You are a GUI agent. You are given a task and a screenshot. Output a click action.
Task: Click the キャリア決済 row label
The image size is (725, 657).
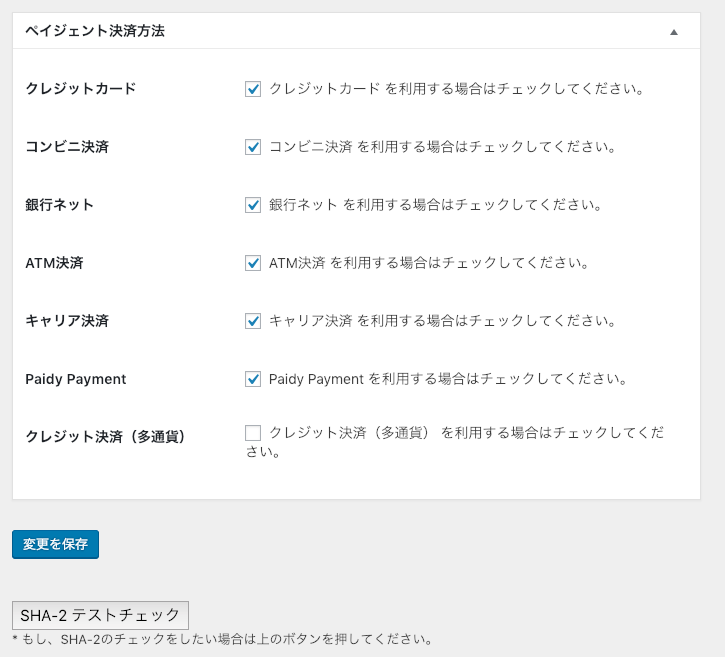67,320
